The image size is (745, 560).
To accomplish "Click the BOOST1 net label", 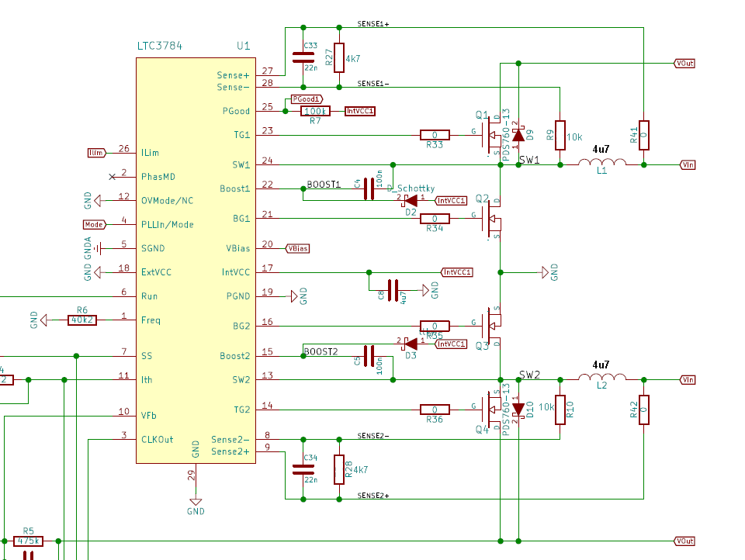I will coord(324,185).
